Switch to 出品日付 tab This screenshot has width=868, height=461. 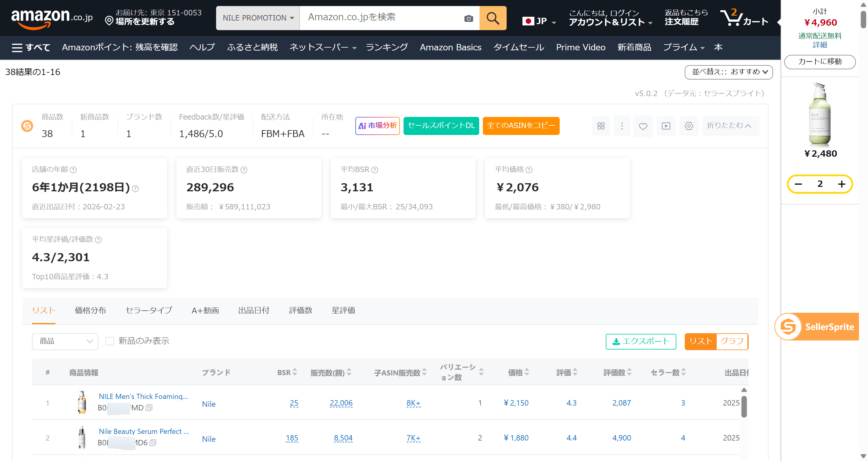[x=254, y=310]
